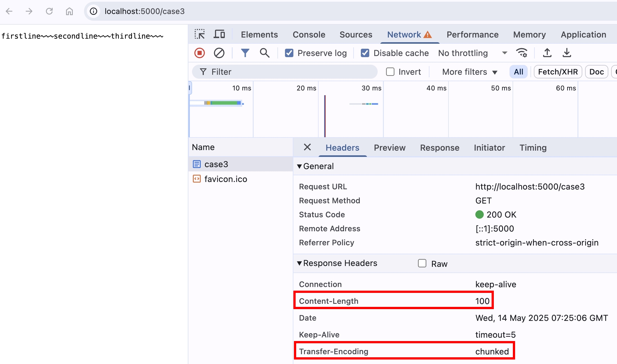View site information icon in address bar
This screenshot has height=364, width=617.
(94, 11)
